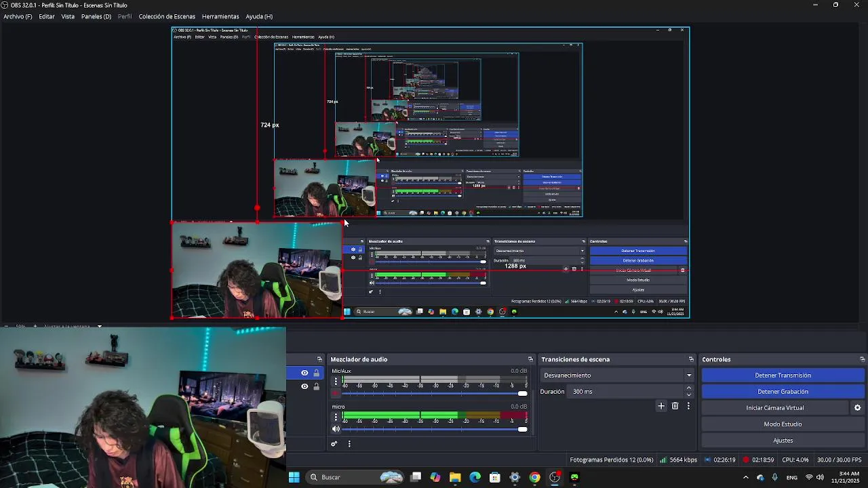Open the micro source three-dot options menu
This screenshot has height=488, width=868.
336,416
